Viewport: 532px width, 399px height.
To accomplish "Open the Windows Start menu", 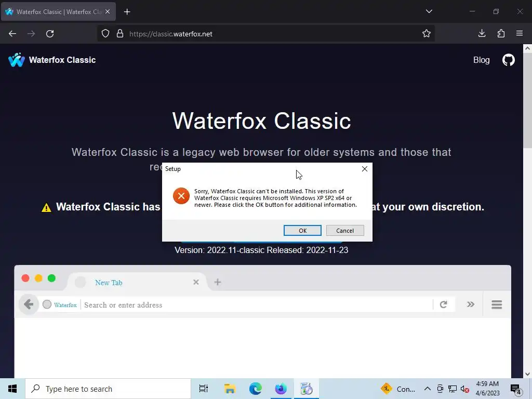I will (12, 389).
